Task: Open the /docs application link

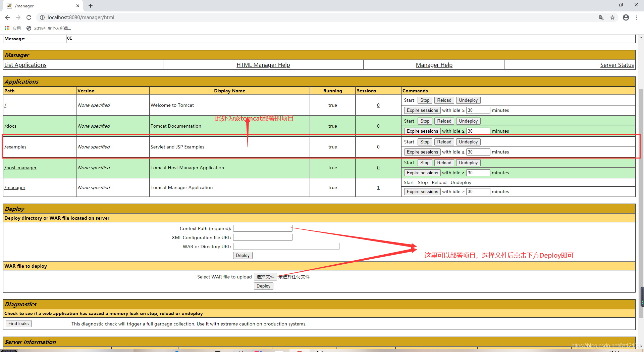Action: [10, 126]
